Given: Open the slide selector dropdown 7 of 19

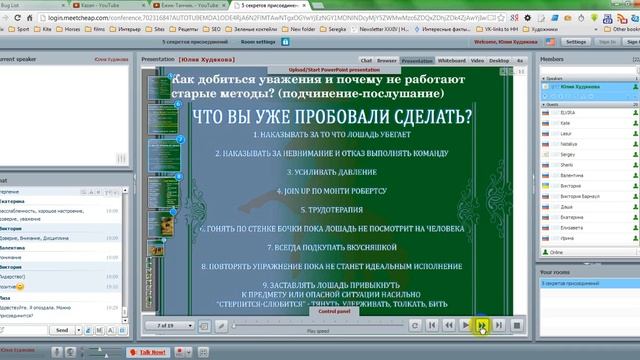Looking at the screenshot, I should coord(169,326).
